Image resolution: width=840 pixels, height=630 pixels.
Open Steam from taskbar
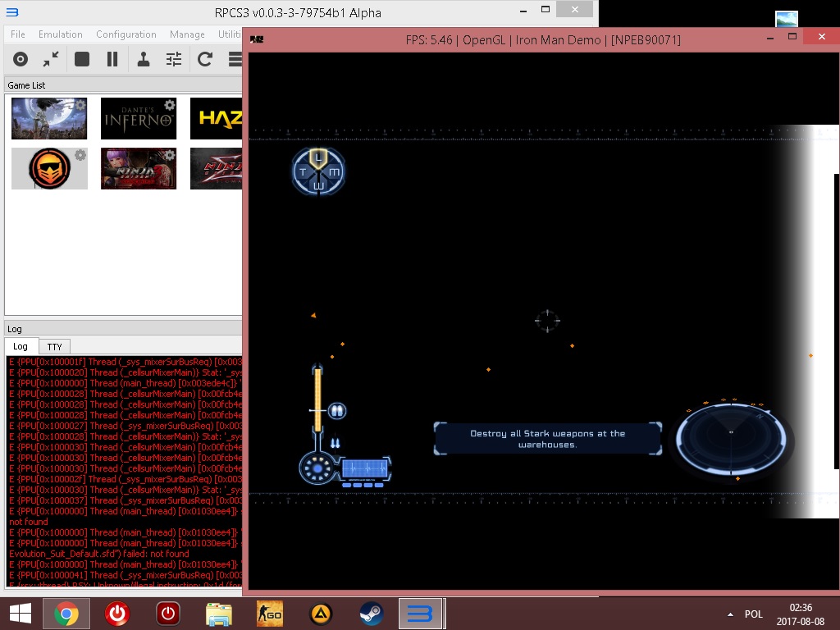(x=371, y=614)
